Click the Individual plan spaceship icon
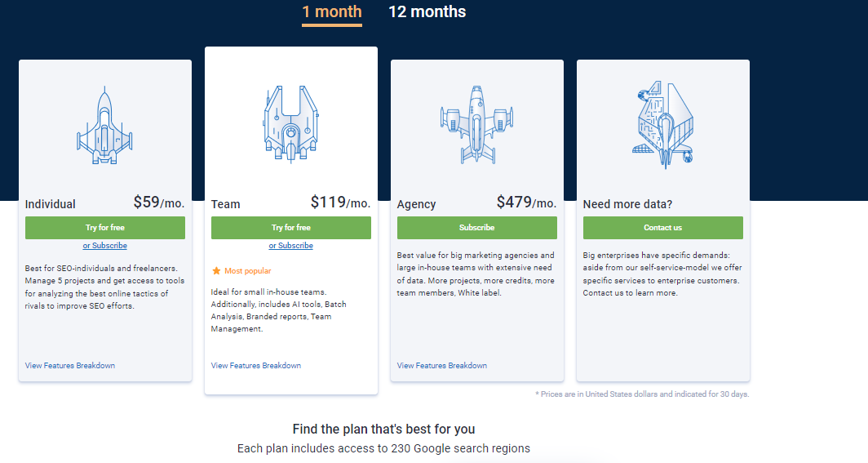 [104, 125]
